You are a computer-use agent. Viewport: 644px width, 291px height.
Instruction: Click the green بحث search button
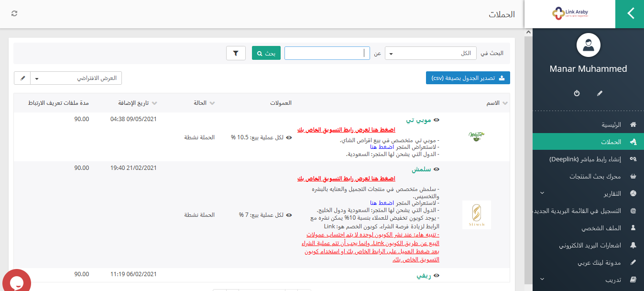266,53
